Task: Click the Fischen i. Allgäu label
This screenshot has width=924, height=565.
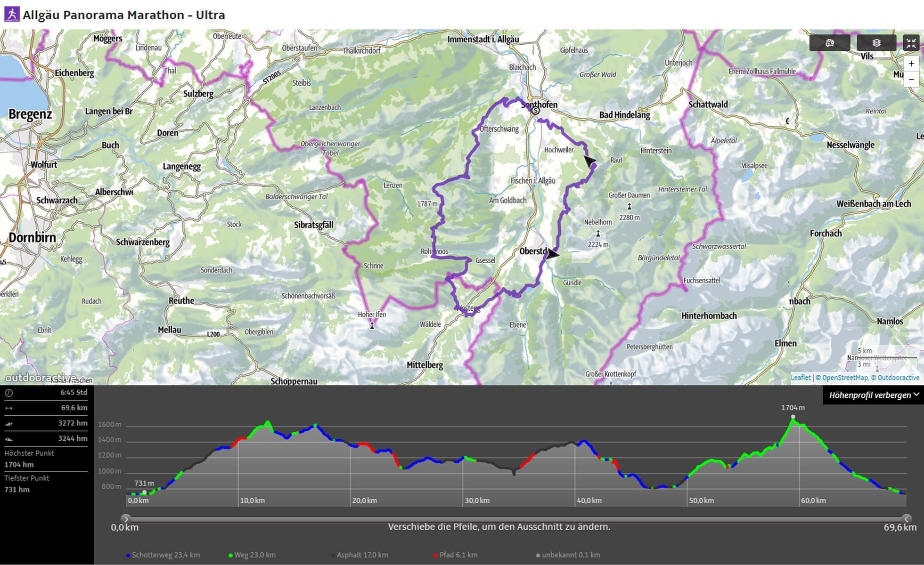Action: 533,181
